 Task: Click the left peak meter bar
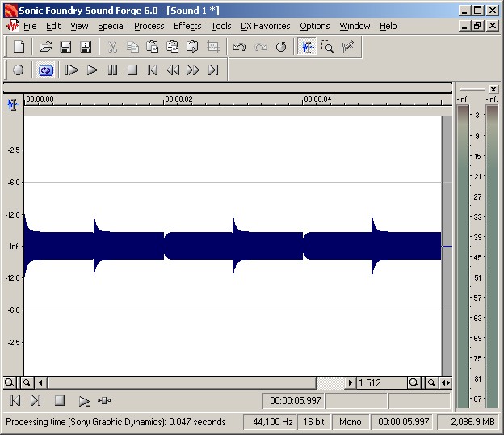tap(463, 256)
